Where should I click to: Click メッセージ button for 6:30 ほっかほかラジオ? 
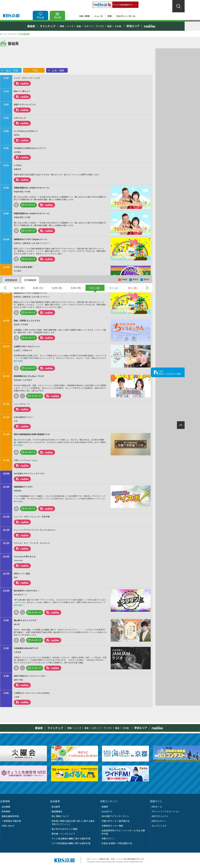pos(28,205)
